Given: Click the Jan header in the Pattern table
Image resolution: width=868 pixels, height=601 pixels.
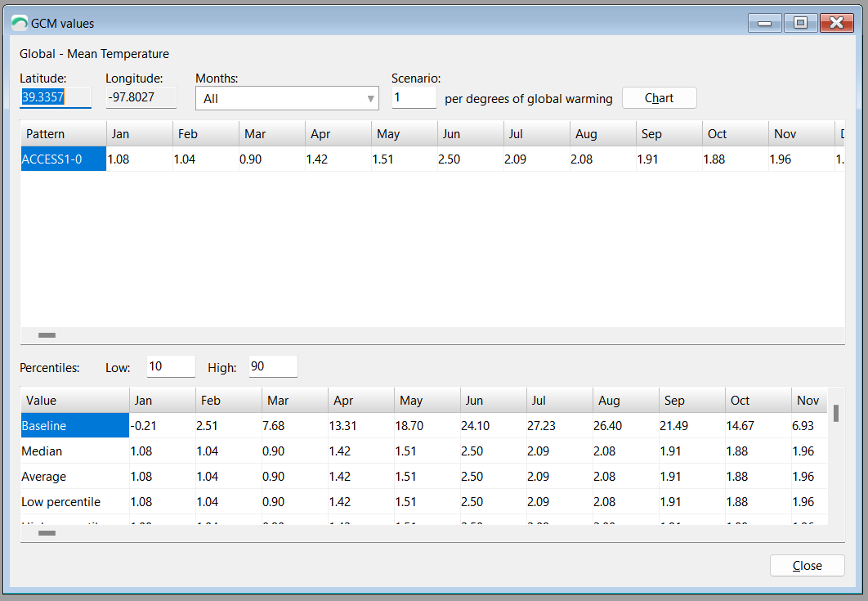Looking at the screenshot, I should (140, 134).
